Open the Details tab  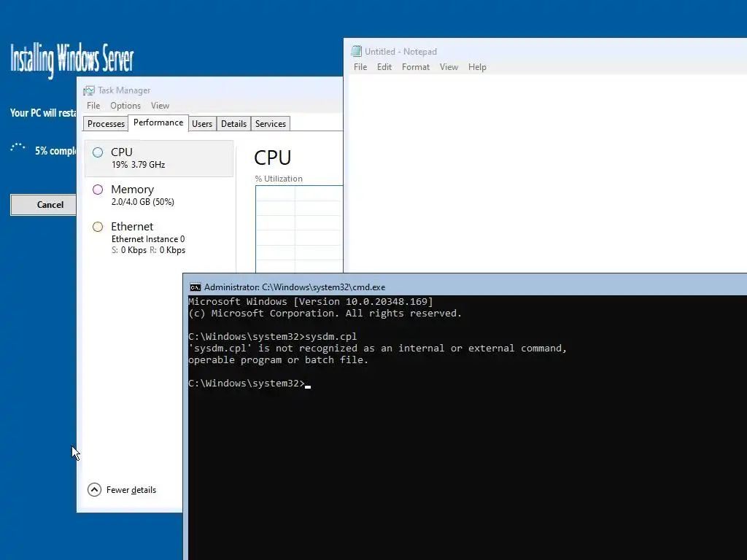(233, 124)
